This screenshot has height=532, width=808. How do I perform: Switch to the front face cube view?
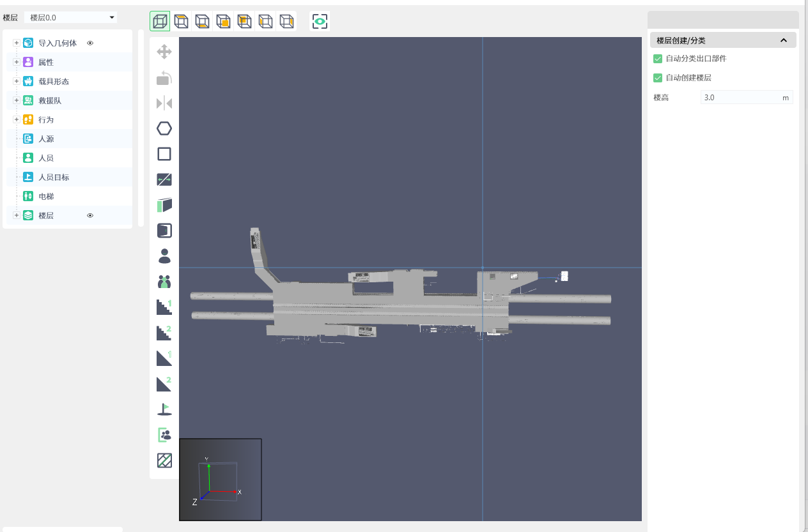click(x=223, y=21)
